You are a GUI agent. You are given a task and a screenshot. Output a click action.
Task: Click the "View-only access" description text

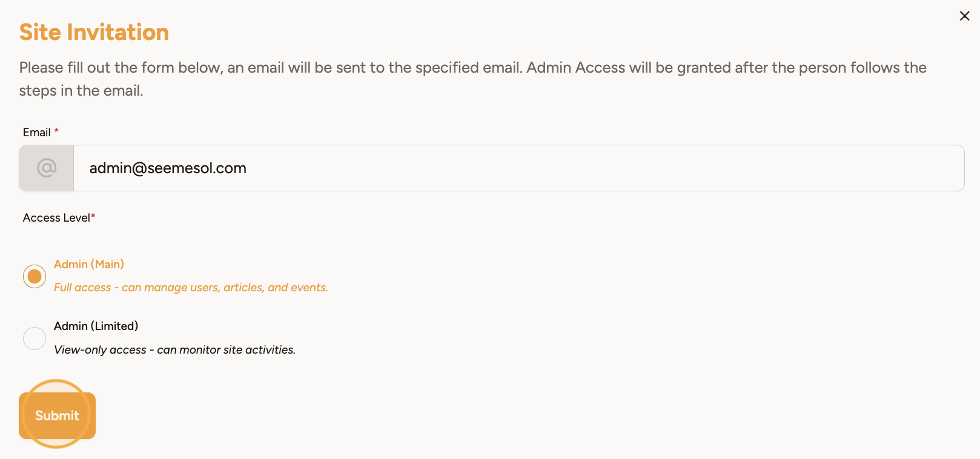(100, 350)
